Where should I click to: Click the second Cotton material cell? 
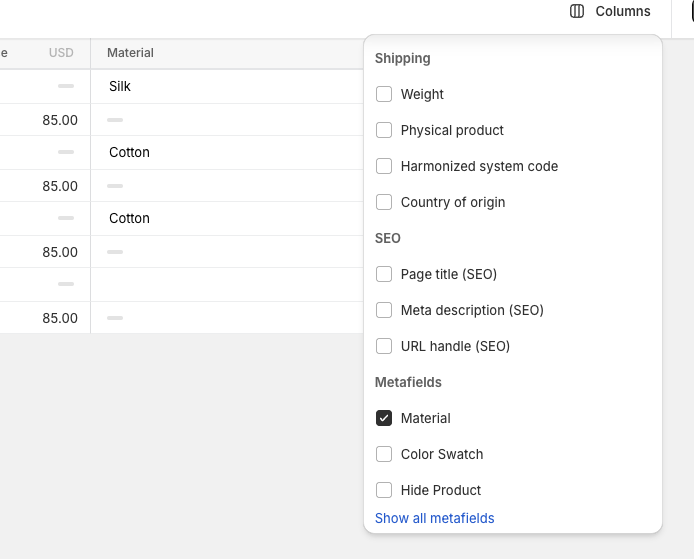click(129, 218)
